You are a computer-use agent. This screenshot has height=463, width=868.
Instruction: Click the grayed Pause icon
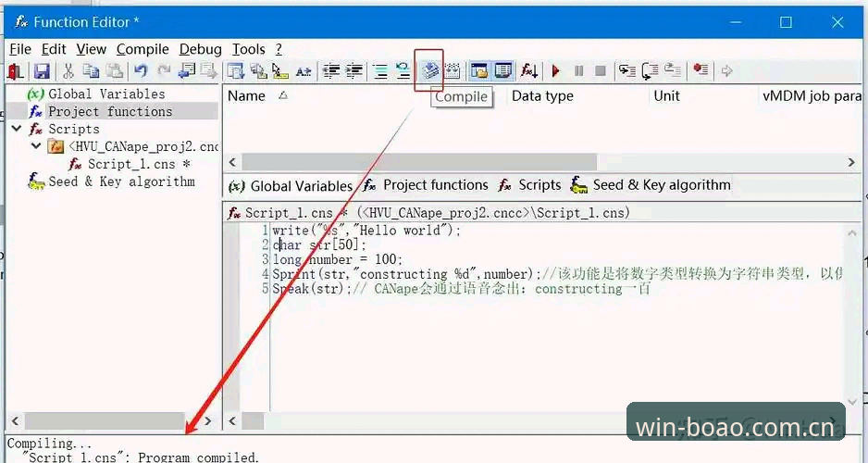[578, 71]
